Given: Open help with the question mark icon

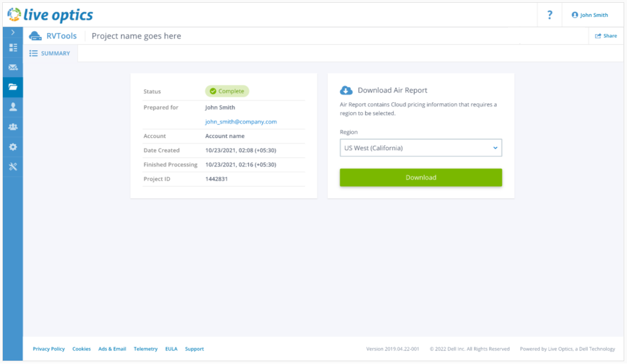Looking at the screenshot, I should 549,15.
